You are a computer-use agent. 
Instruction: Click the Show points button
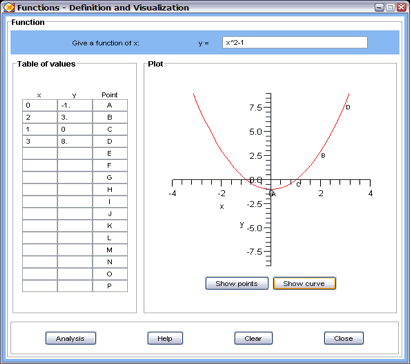[237, 284]
